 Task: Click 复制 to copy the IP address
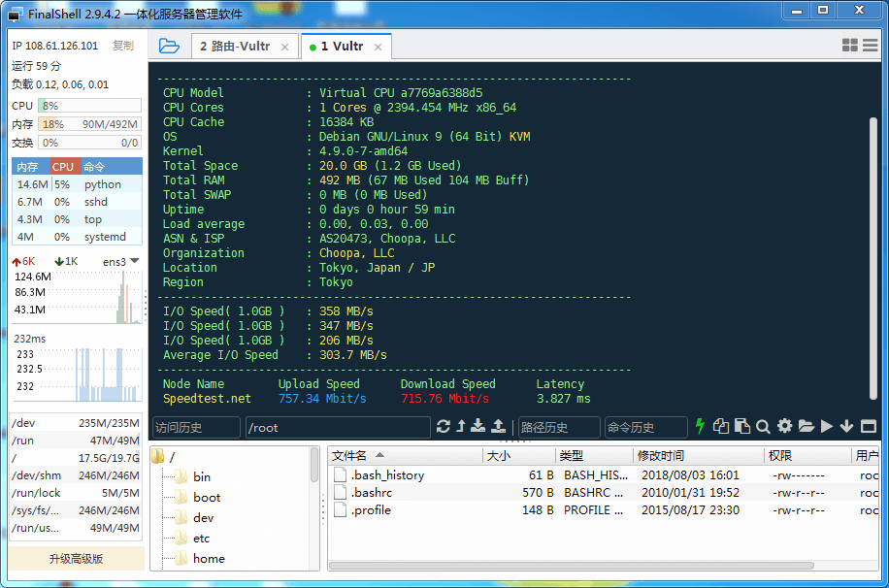click(x=123, y=46)
